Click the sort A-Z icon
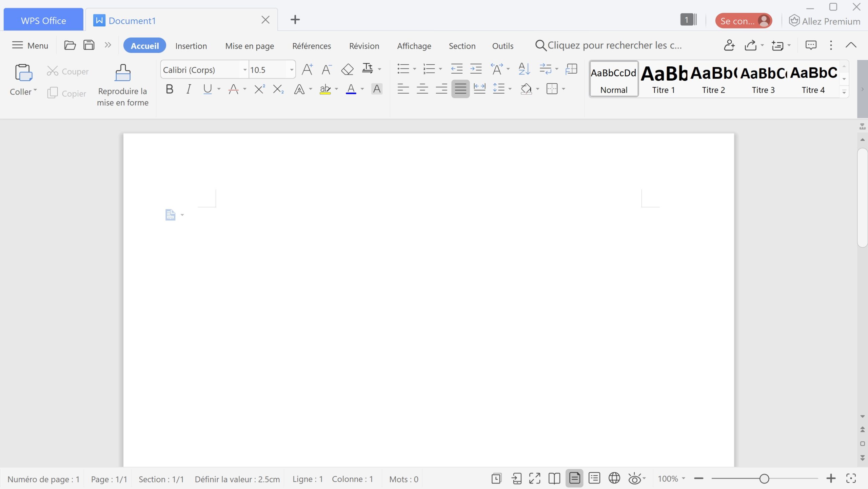Screen dimensions: 868x489 tap(524, 69)
